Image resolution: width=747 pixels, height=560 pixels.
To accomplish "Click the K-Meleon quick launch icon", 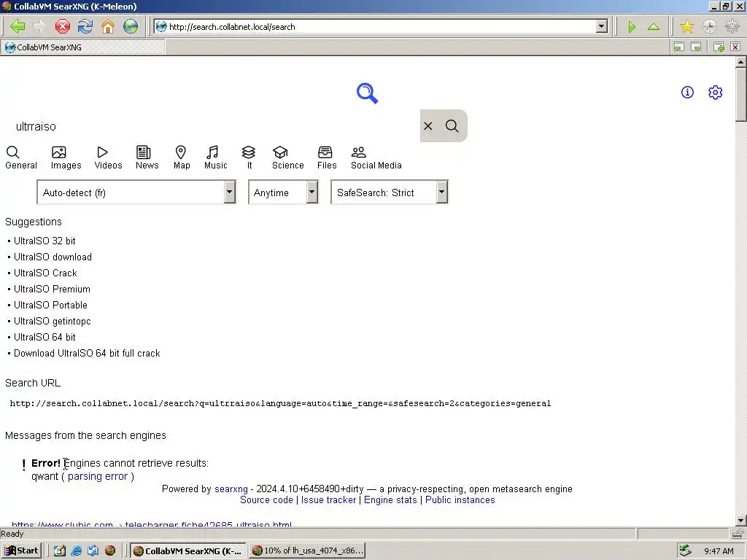I will pyautogui.click(x=110, y=551).
